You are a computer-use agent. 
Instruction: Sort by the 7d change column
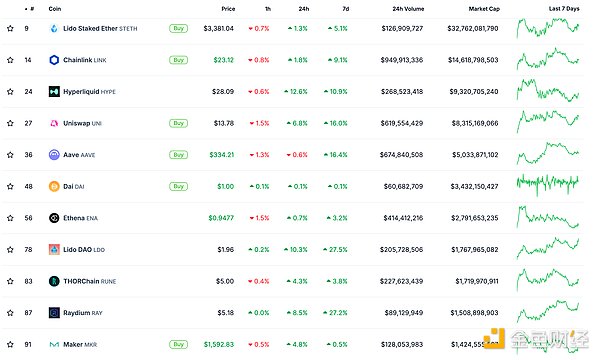[346, 8]
